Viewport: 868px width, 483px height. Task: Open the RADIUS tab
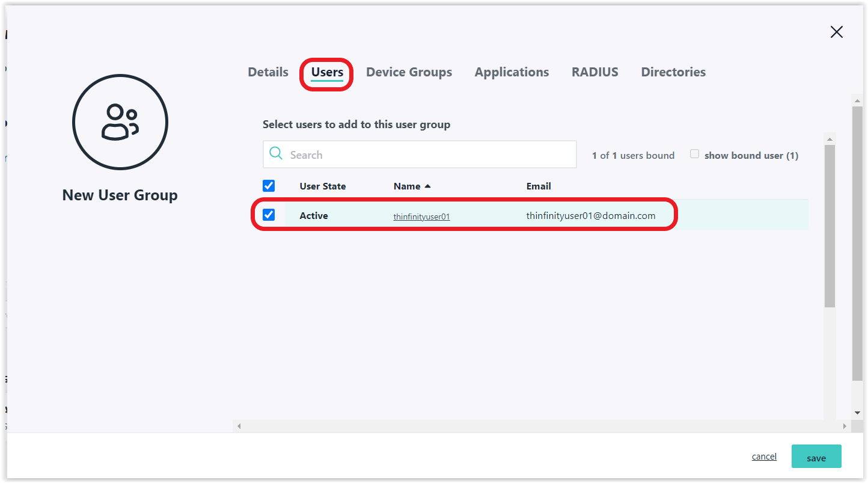click(x=594, y=72)
